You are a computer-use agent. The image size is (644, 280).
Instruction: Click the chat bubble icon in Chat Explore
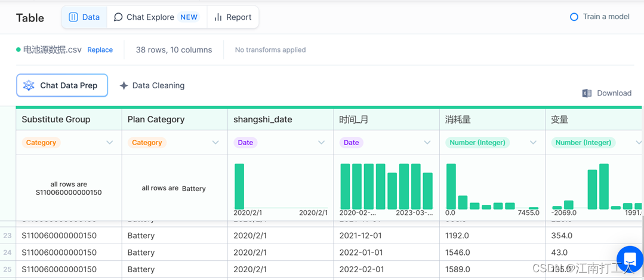point(118,17)
